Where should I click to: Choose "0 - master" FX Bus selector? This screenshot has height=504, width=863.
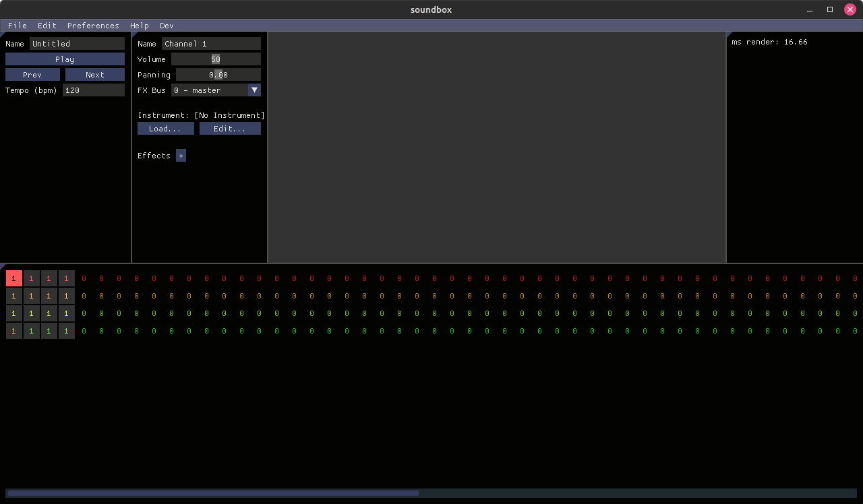209,90
